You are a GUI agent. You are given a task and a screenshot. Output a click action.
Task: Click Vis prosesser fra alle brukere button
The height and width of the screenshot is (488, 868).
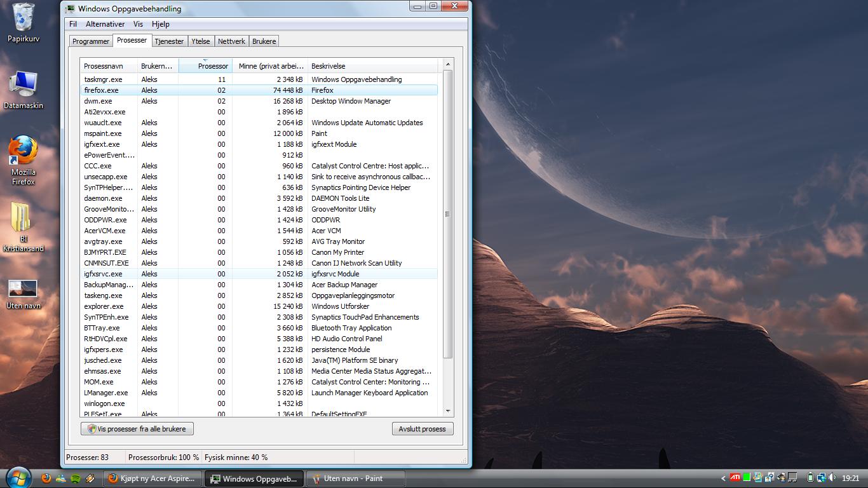(x=137, y=429)
